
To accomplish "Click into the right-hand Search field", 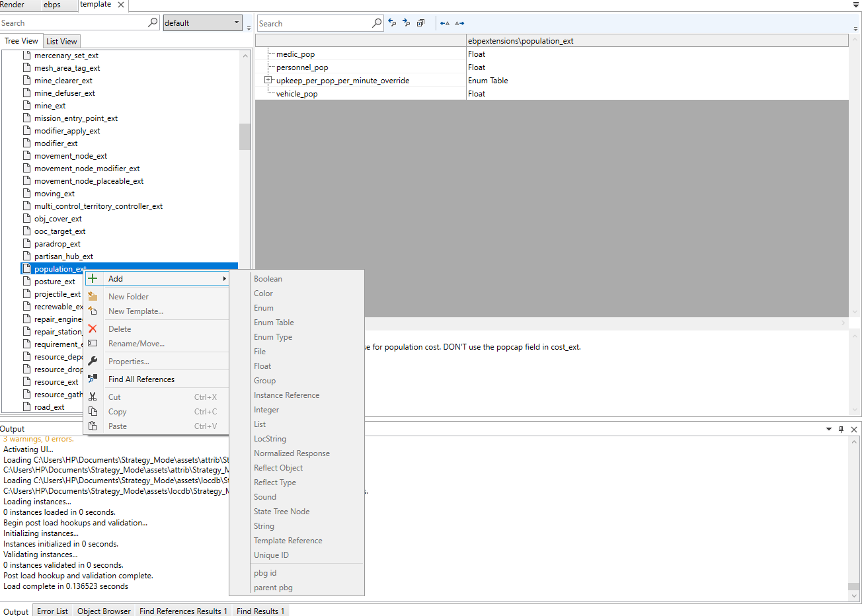I will 314,23.
